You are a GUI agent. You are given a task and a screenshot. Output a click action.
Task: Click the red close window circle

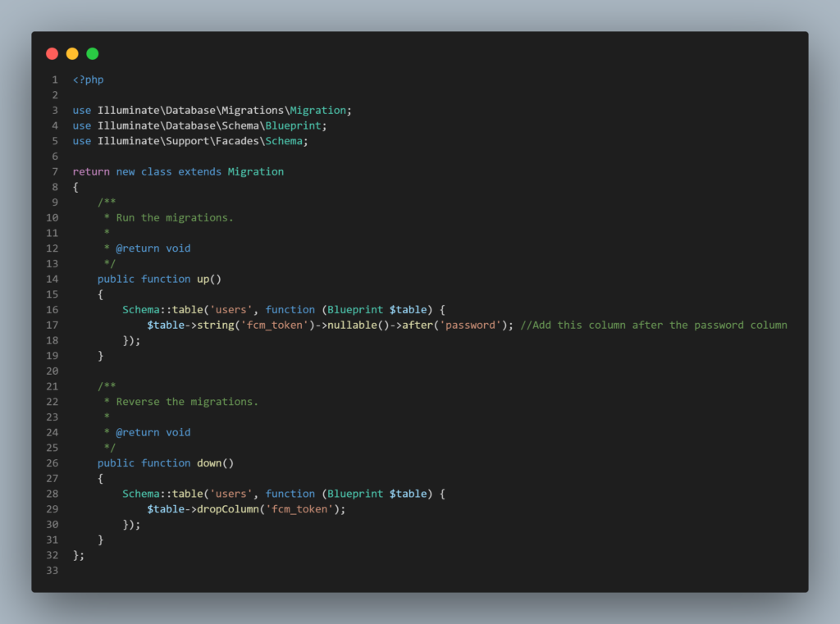click(52, 53)
